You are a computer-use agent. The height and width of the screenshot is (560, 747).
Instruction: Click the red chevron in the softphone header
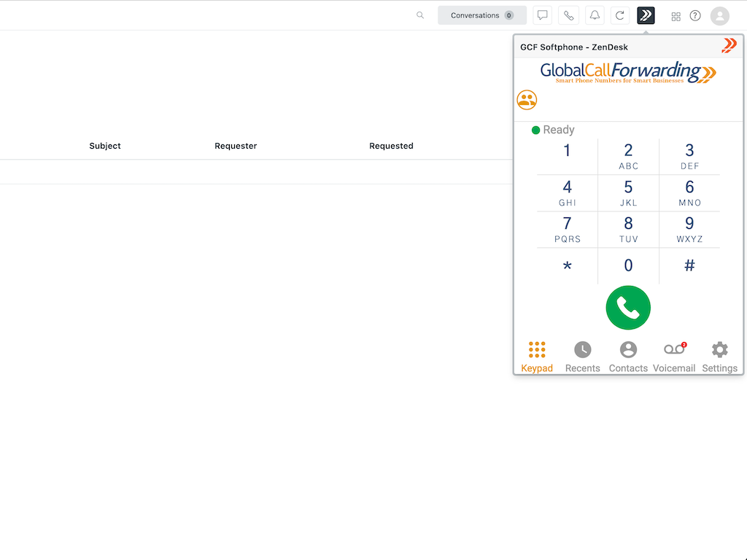point(729,45)
